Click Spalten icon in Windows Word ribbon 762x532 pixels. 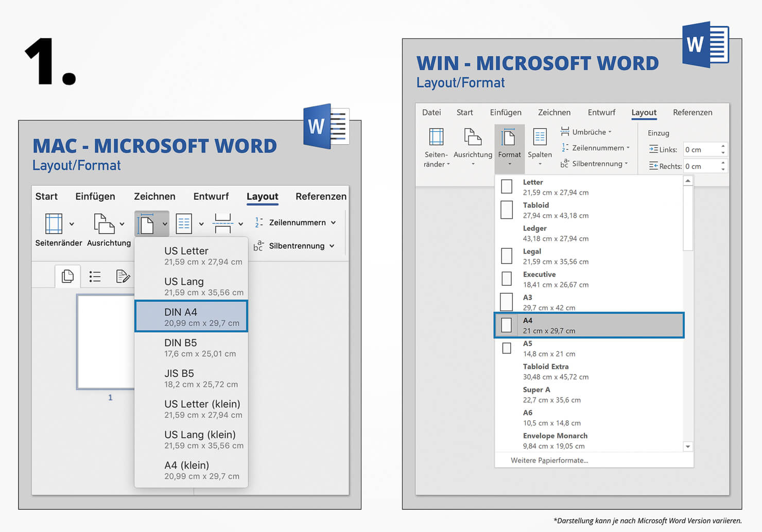[540, 137]
